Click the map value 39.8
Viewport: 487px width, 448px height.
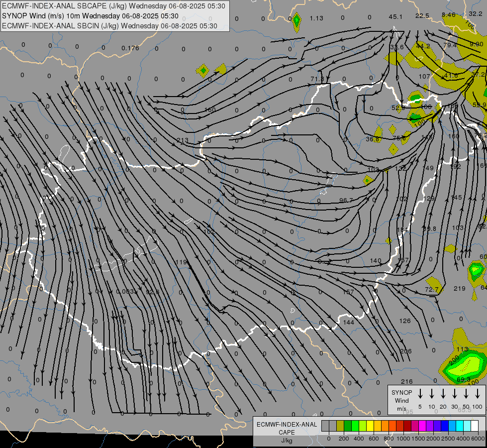click(x=429, y=229)
